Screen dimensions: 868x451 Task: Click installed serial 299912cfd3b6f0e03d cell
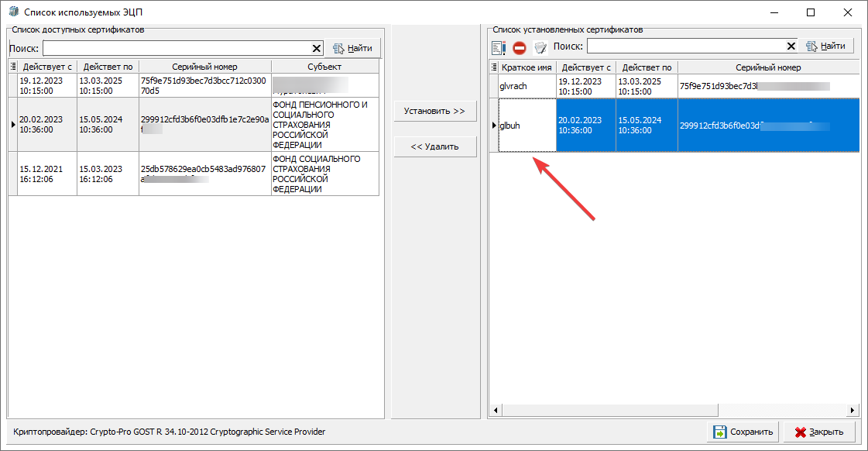point(768,126)
